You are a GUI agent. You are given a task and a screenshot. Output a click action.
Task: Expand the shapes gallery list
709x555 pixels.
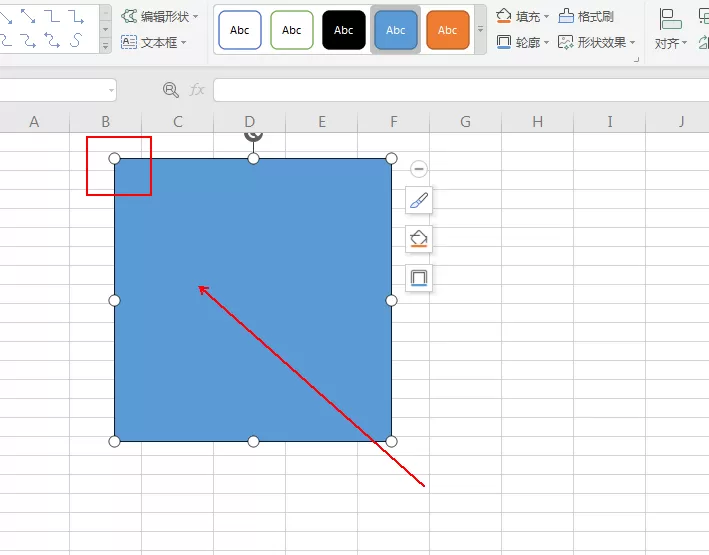point(105,46)
